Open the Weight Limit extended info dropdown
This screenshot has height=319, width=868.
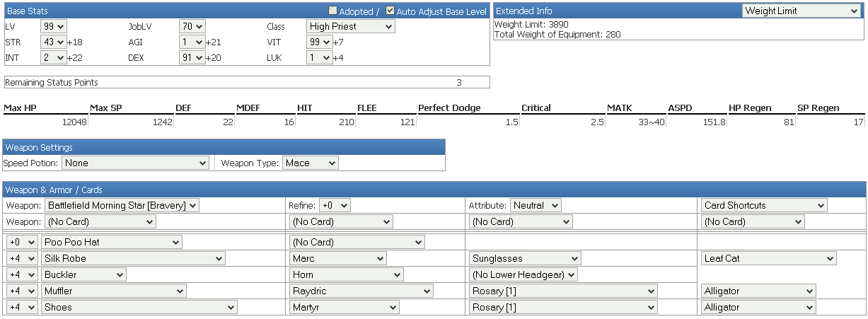801,11
